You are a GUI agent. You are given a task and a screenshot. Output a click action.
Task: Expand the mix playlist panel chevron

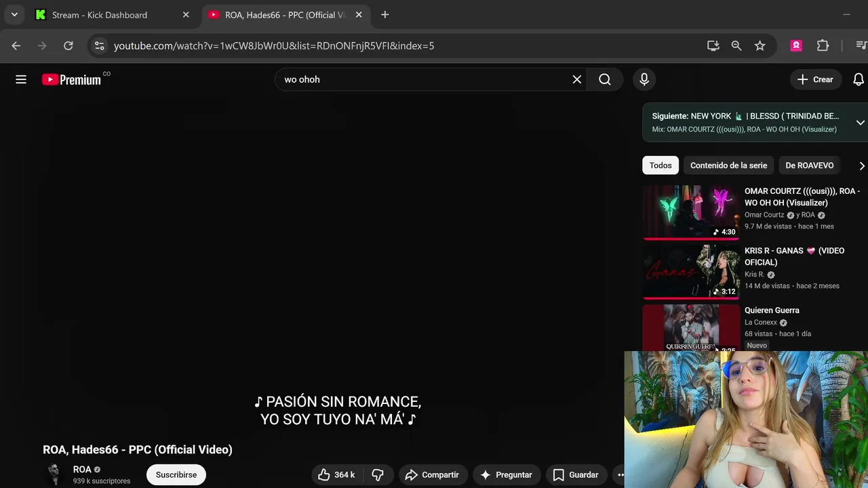[x=860, y=123]
